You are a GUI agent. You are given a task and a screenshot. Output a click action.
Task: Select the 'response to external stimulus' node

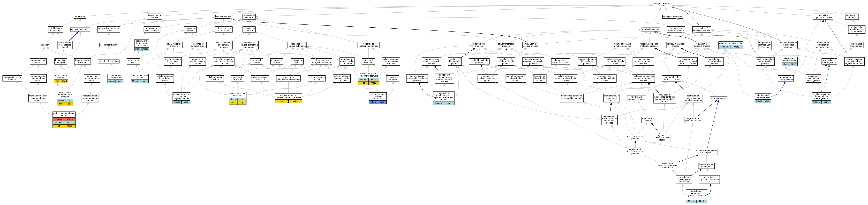676,30
